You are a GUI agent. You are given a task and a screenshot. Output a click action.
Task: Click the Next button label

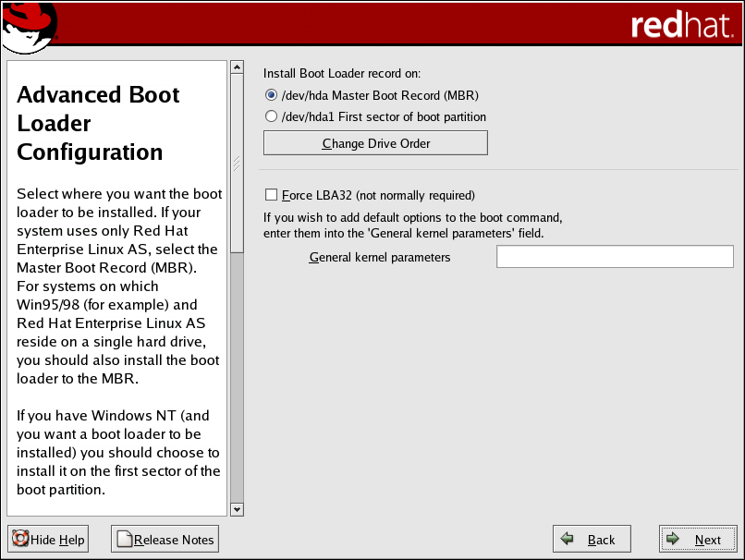tap(708, 540)
